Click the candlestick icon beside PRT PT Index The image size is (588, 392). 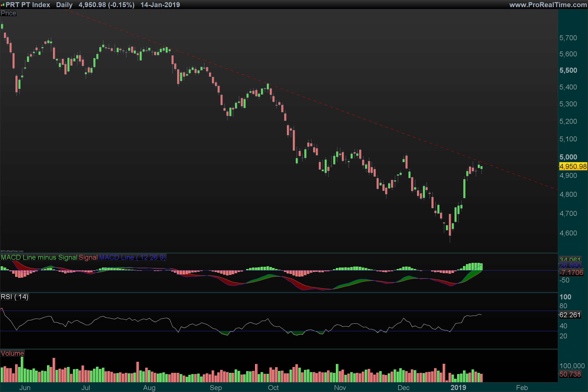[3, 5]
